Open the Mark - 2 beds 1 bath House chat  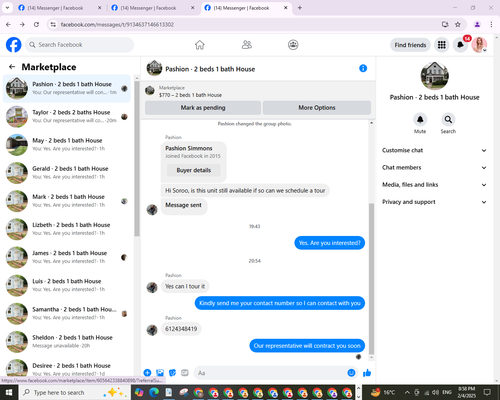(x=67, y=201)
